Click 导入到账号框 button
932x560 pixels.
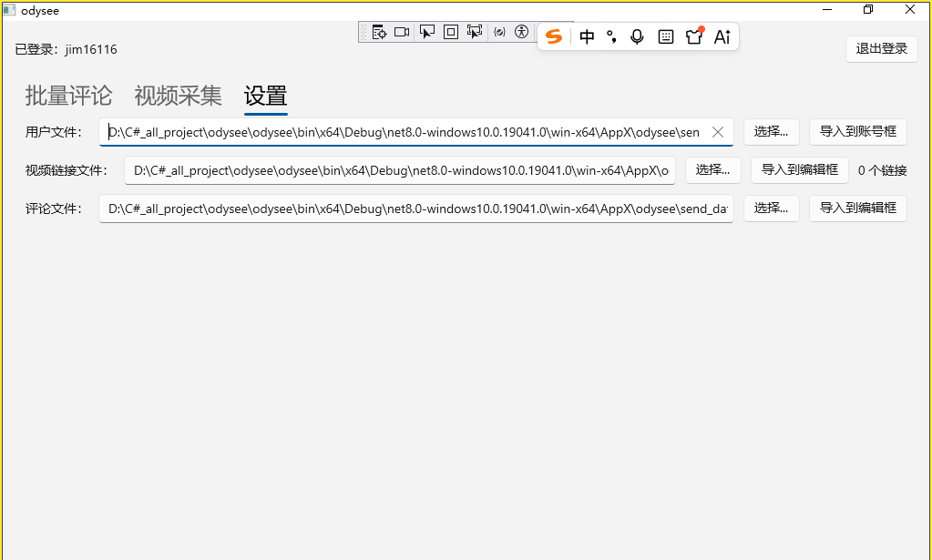(x=857, y=132)
